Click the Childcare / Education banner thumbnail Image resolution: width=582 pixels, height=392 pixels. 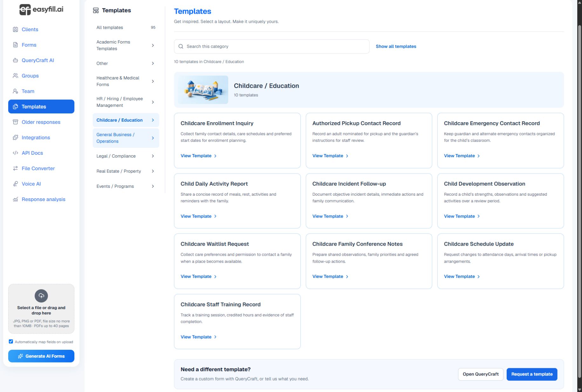point(203,90)
